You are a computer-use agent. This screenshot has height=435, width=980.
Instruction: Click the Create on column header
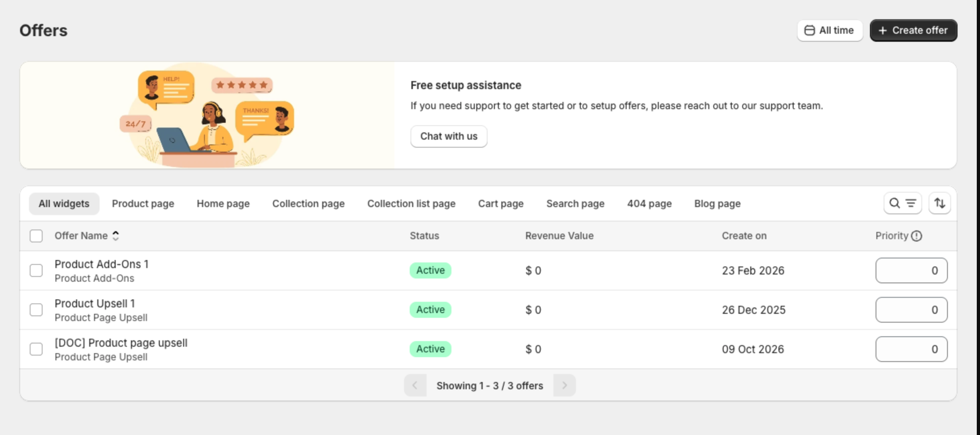744,236
